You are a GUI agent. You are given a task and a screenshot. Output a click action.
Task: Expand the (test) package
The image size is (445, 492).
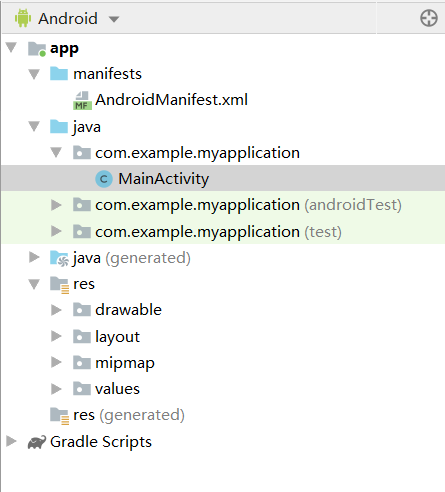pyautogui.click(x=56, y=231)
